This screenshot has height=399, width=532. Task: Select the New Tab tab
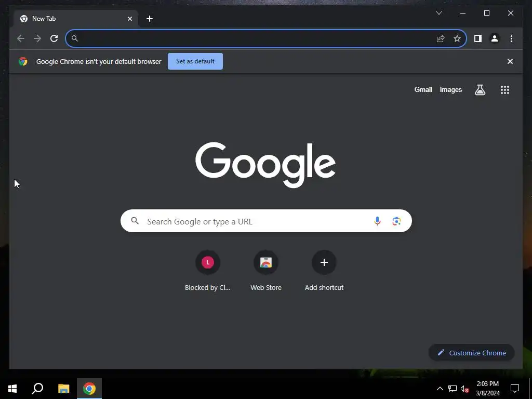[x=76, y=19]
